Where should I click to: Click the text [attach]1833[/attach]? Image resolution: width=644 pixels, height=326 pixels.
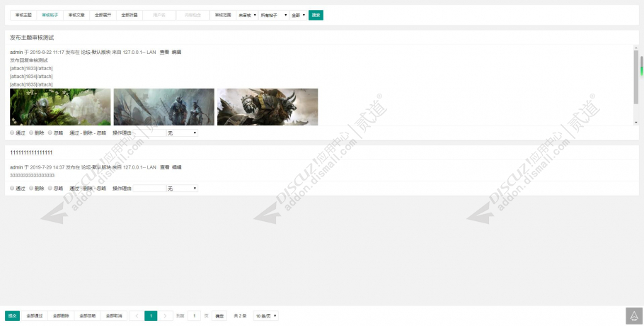[x=31, y=68]
